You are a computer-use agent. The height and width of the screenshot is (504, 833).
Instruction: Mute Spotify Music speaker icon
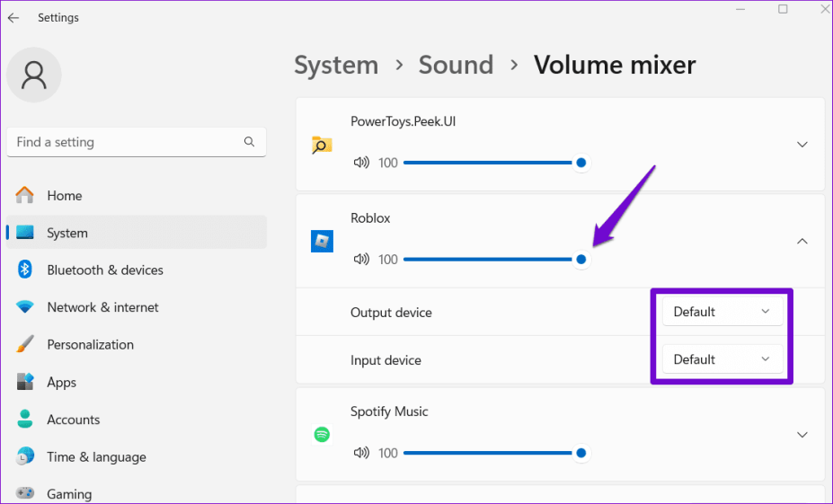point(361,453)
